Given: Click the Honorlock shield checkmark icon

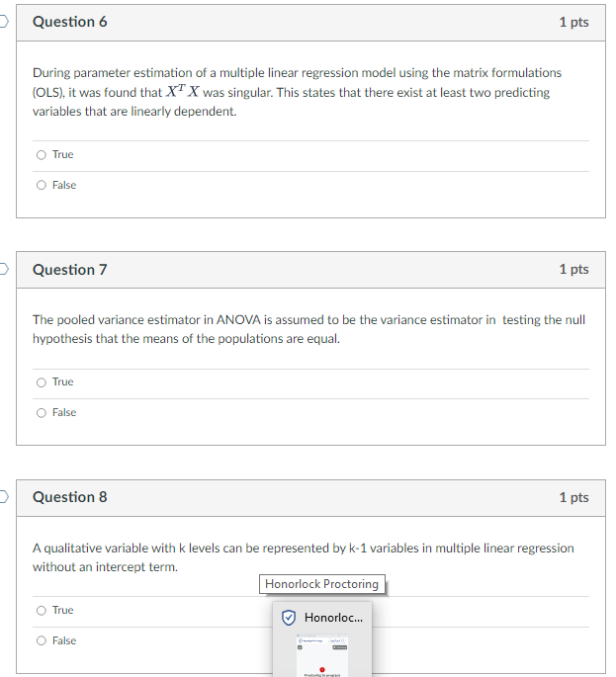Looking at the screenshot, I should tap(289, 618).
